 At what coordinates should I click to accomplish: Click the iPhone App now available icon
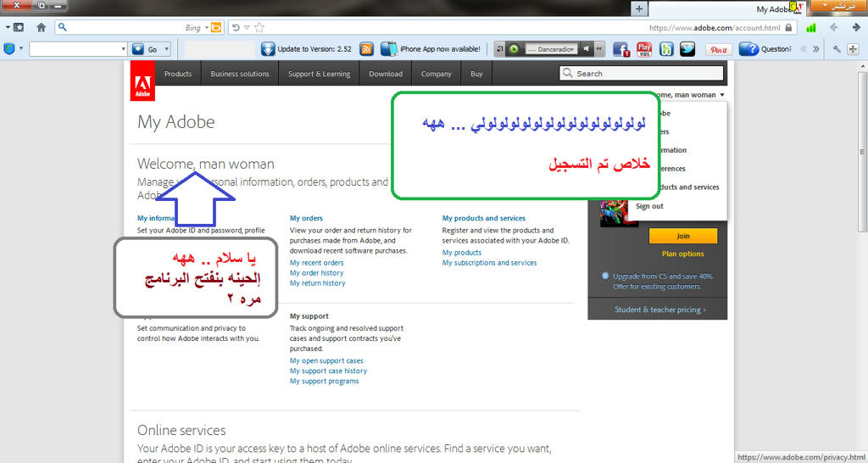[x=388, y=48]
